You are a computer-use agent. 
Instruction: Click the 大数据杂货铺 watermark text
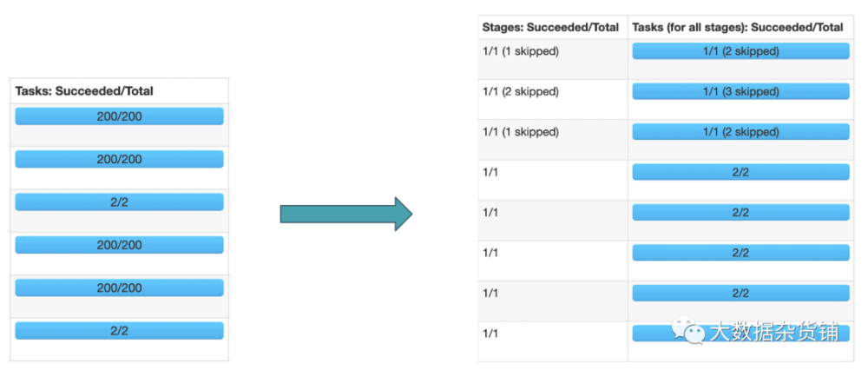774,333
